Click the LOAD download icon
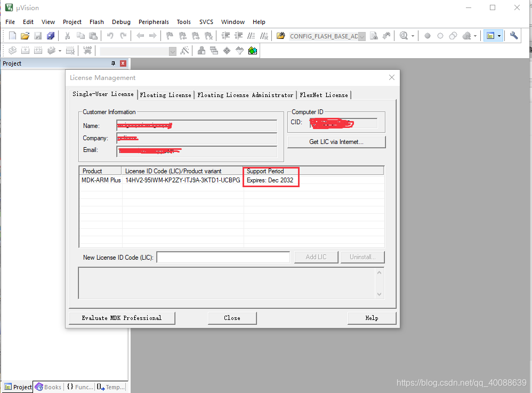 click(x=87, y=51)
